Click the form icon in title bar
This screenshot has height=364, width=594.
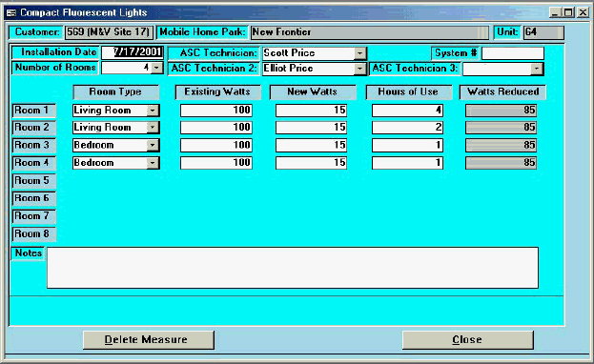coord(11,13)
